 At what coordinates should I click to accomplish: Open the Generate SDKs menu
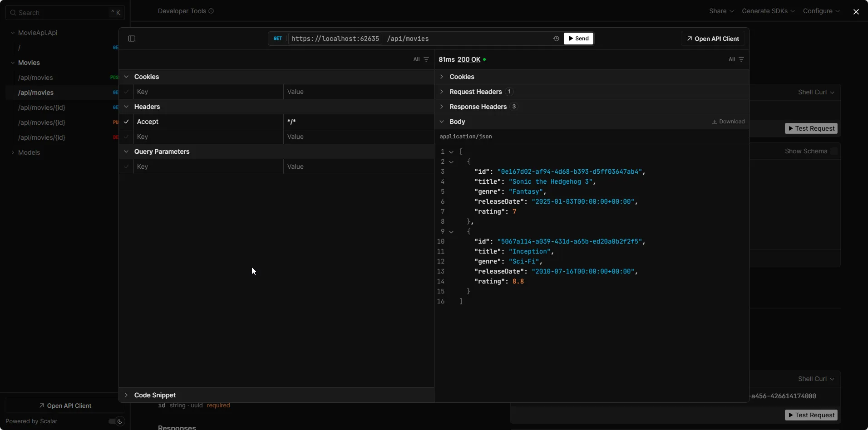click(x=768, y=11)
